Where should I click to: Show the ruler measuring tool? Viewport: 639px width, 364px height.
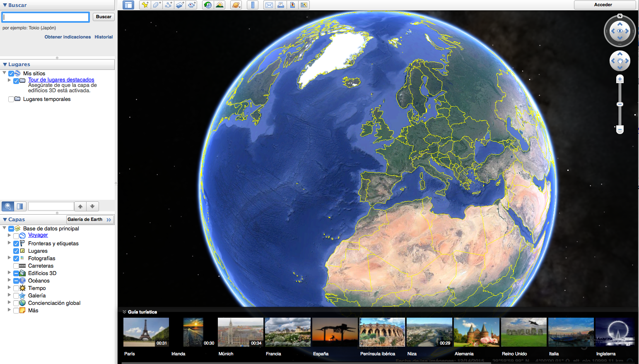coord(253,5)
